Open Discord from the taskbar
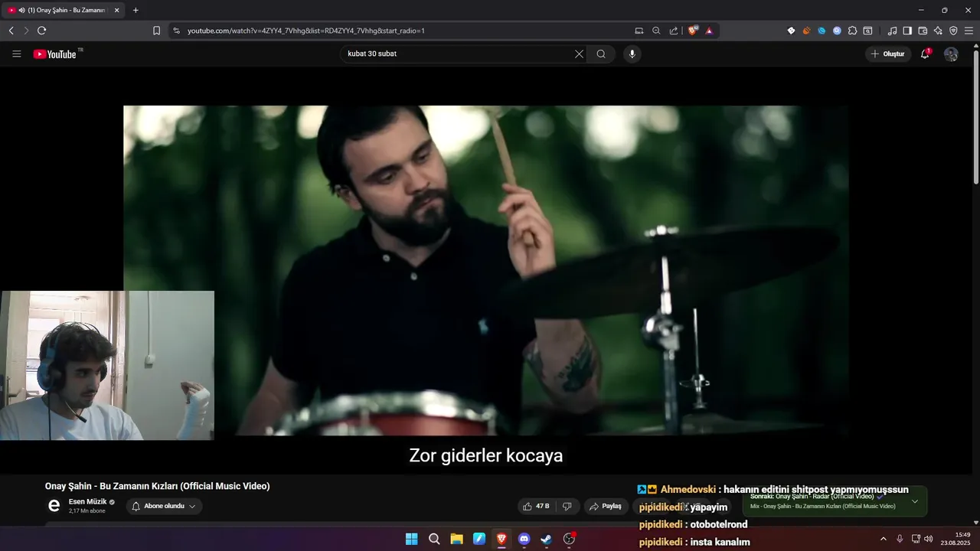980x551 pixels. coord(524,539)
